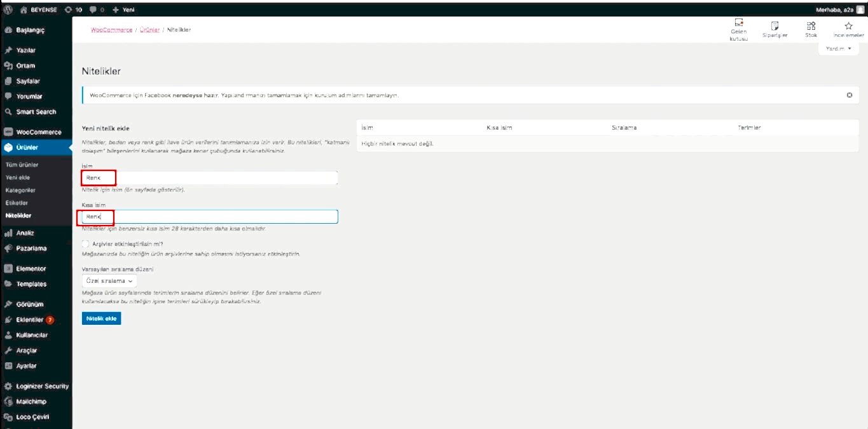868x429 pixels.
Task: Open the Stok icon in header
Action: [811, 29]
